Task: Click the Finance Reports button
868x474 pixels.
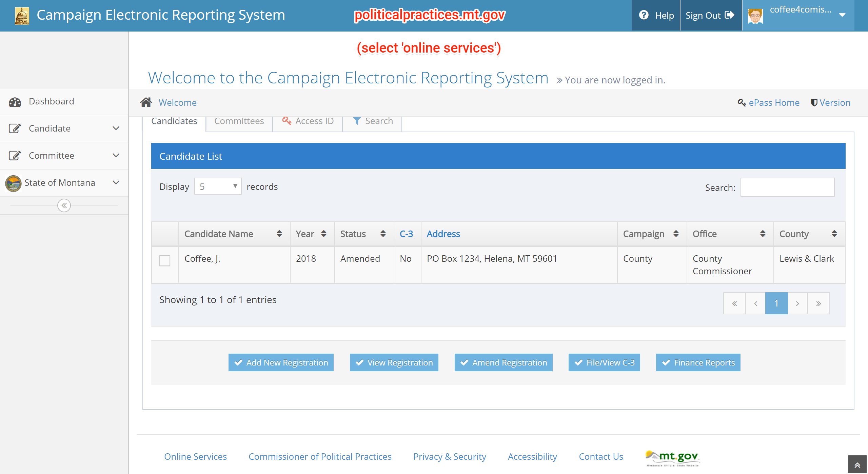Action: click(698, 362)
